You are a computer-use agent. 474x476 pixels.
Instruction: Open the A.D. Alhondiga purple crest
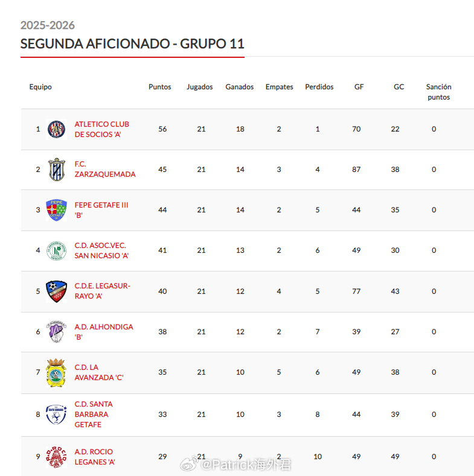[56, 332]
